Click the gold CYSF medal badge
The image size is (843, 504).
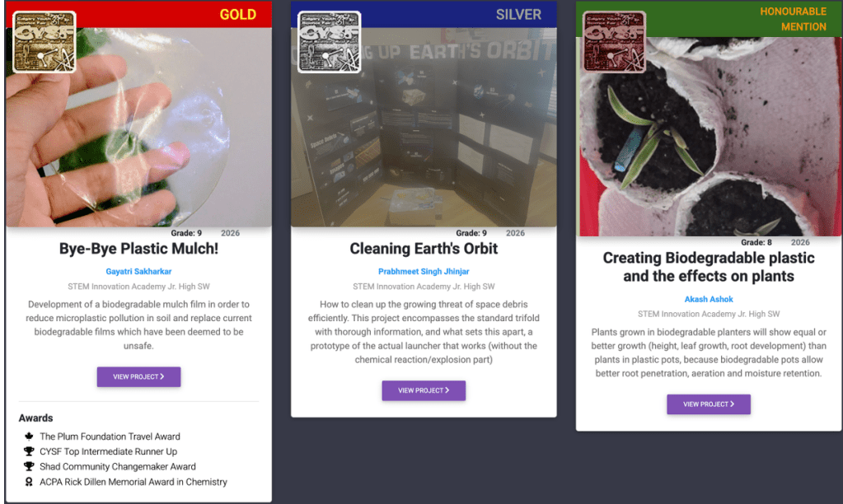pos(44,42)
